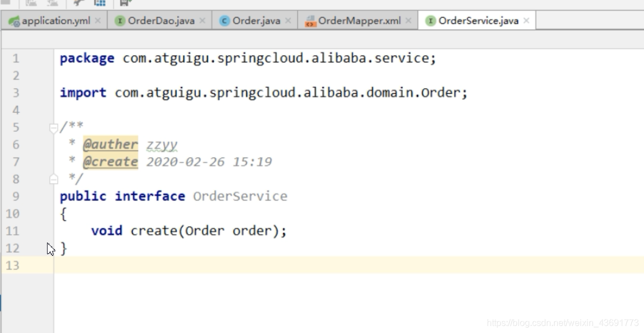The height and width of the screenshot is (333, 644).
Task: Click the Order parameter type on line 11
Action: (x=205, y=231)
